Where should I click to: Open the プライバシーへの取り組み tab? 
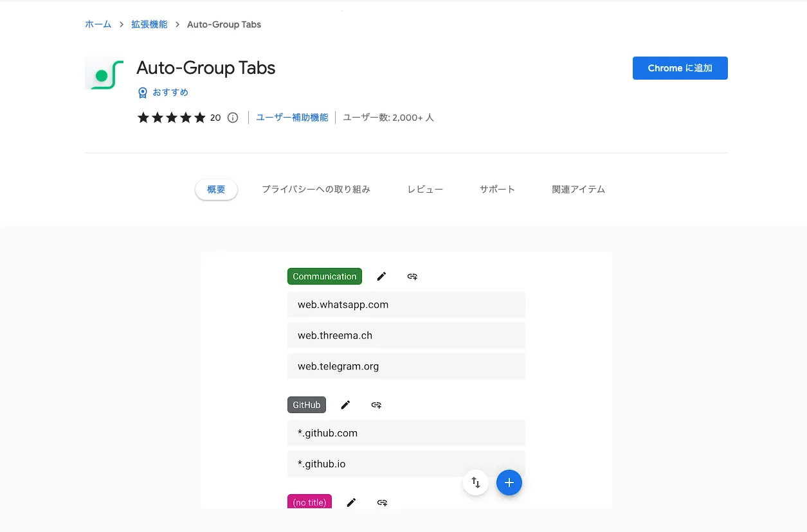(x=316, y=189)
